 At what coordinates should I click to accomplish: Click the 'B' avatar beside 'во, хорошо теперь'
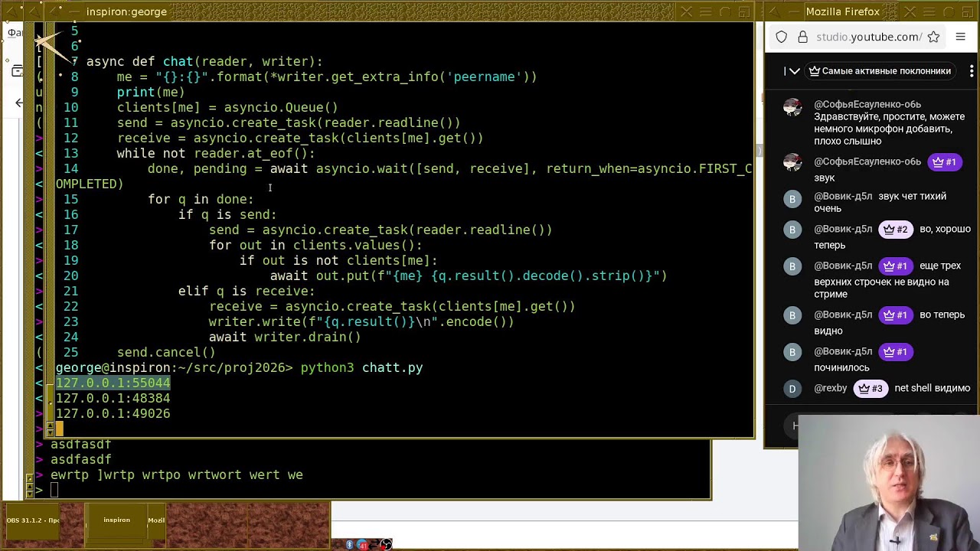[x=792, y=230]
